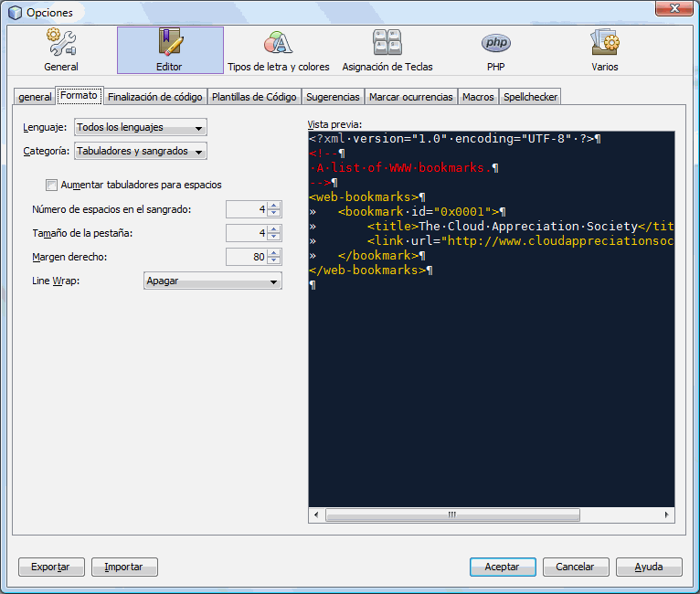
Task: Enable Aumentar tabuladores para espacios checkbox
Action: (52, 185)
